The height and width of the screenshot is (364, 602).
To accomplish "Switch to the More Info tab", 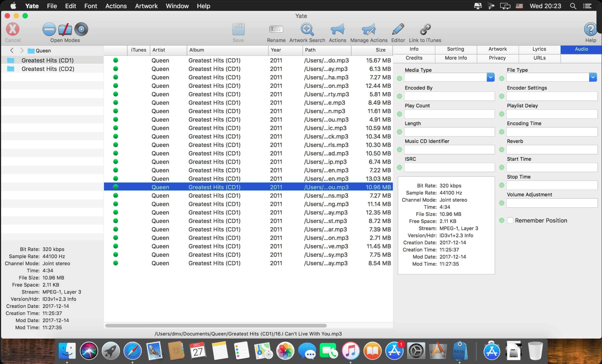I will coord(456,58).
